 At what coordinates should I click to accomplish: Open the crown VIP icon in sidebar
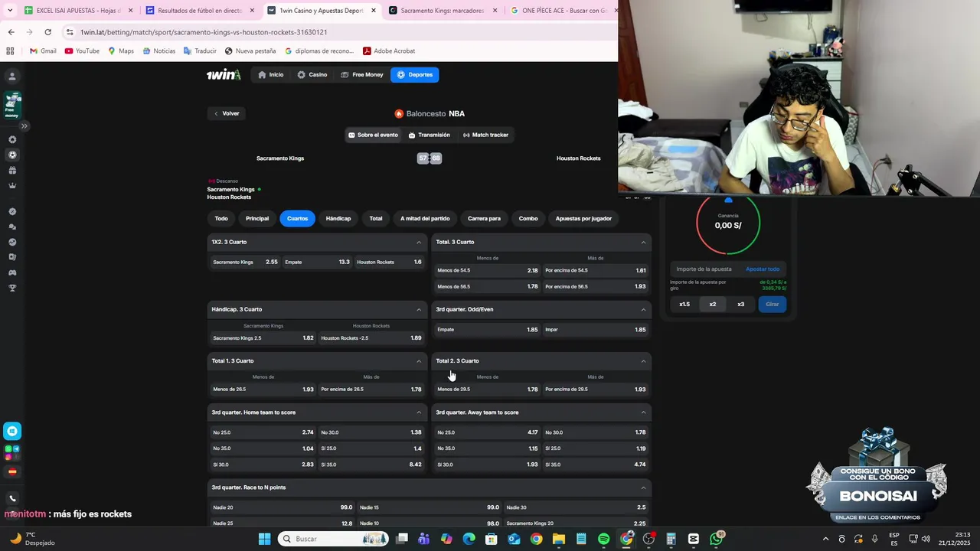point(12,185)
